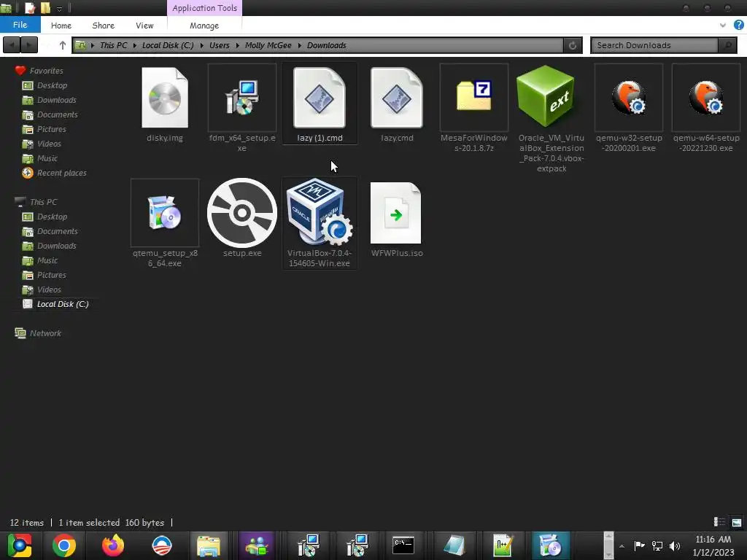Expand dropdown arrow after Local Disk (C:) breadcrumb
The width and height of the screenshot is (747, 560).
pos(201,45)
